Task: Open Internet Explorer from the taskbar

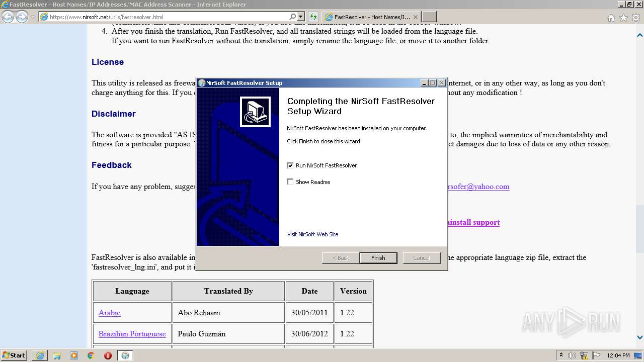Action: (40, 355)
